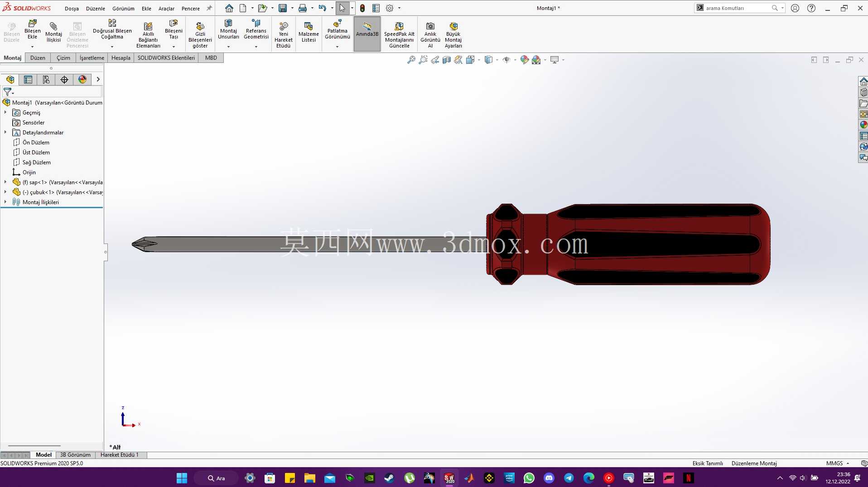868x487 pixels.
Task: Click Gizli Bileşenleri göster icon
Action: 200,26
